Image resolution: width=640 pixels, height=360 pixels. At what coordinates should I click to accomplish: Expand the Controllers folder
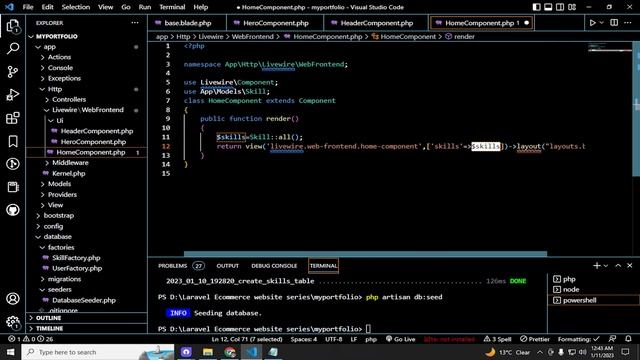click(x=87, y=99)
